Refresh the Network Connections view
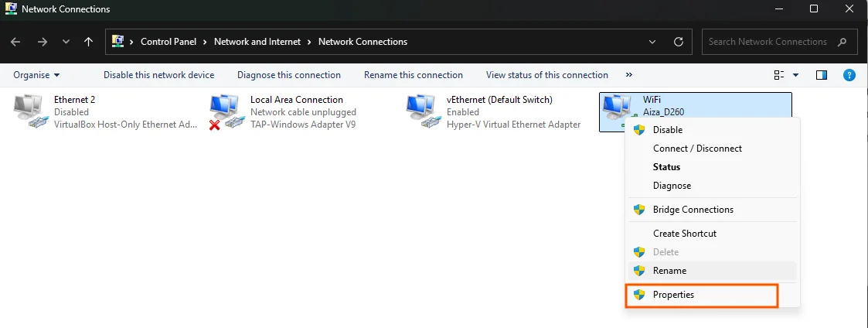This screenshot has height=328, width=868. point(678,42)
